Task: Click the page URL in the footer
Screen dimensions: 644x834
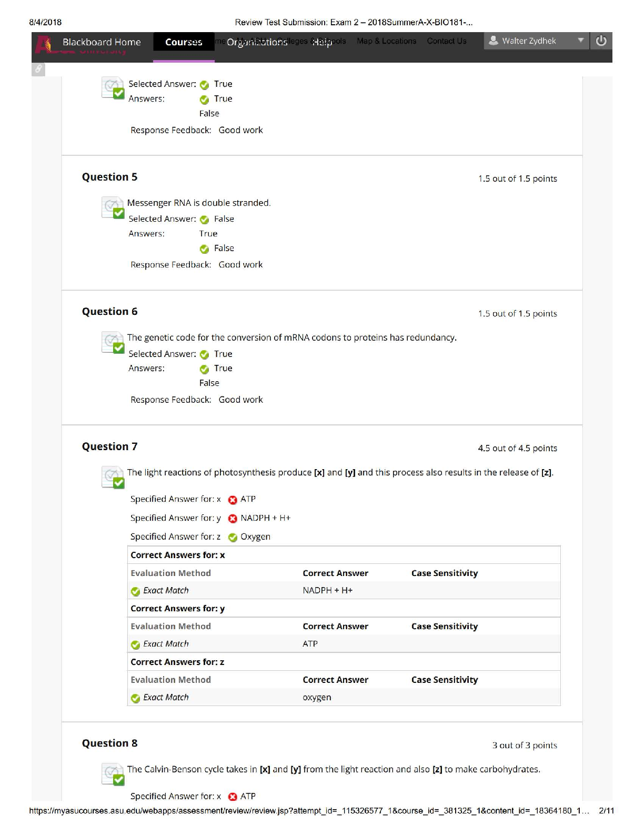Action: tap(309, 811)
